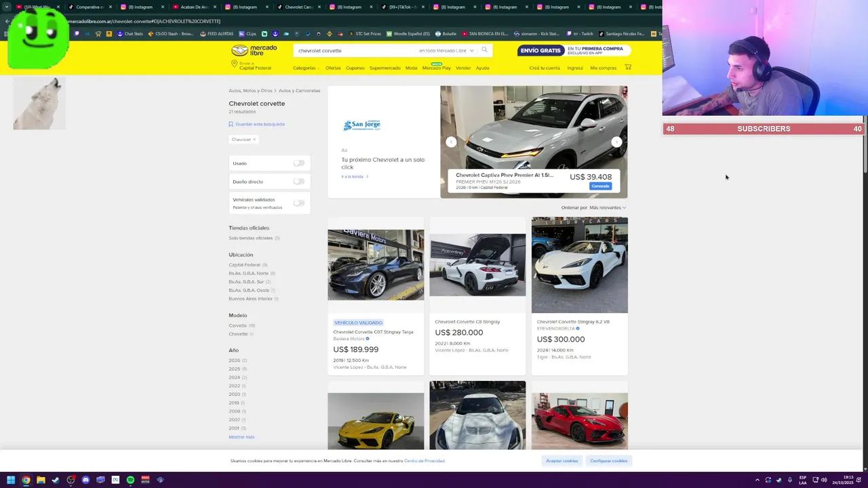Switch to the TikTok browser tab
This screenshot has width=868, height=488.
pos(403,7)
